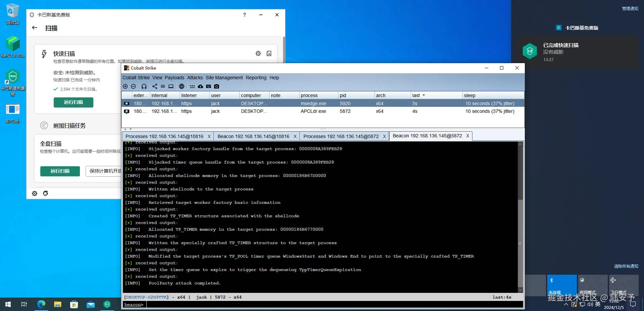Click the keep computer on button in Kaspersky

(104, 171)
